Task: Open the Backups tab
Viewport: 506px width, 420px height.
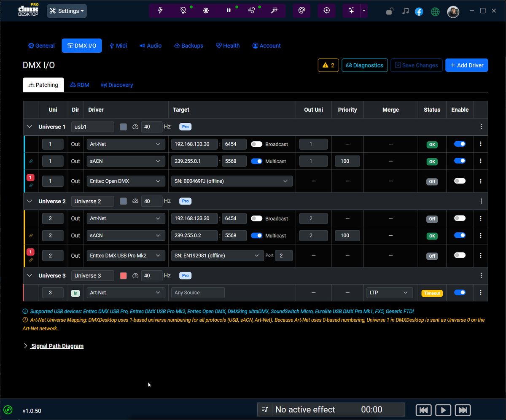Action: click(188, 46)
